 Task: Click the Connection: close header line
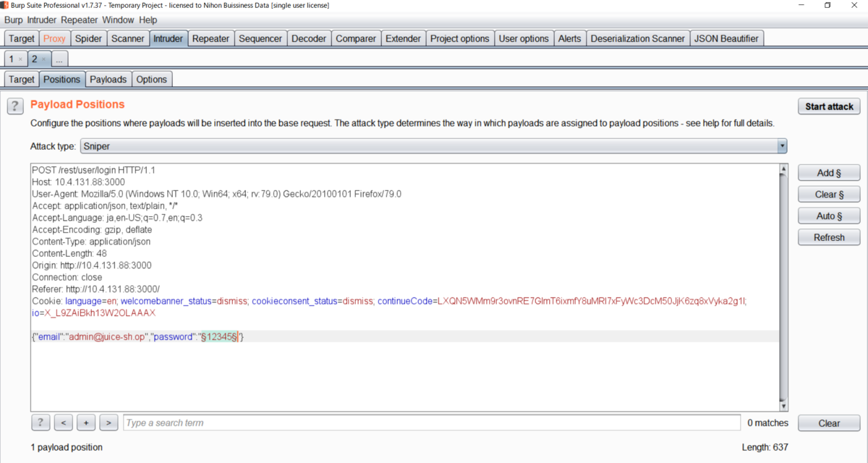click(67, 277)
